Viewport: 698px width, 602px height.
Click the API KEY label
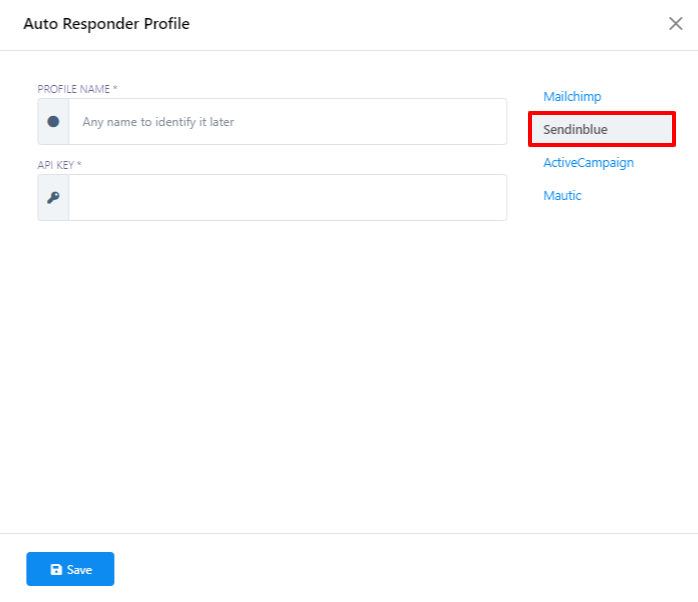pyautogui.click(x=55, y=165)
